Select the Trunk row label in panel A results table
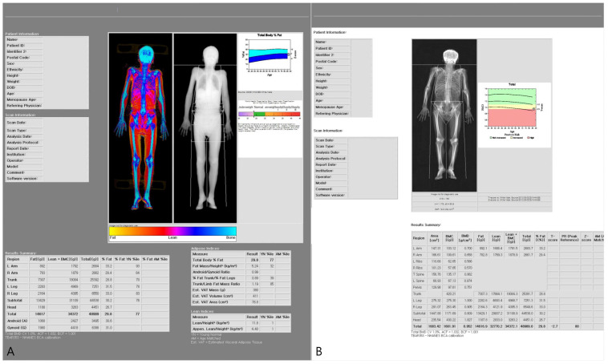This screenshot has height=364, width=608. click(x=12, y=280)
